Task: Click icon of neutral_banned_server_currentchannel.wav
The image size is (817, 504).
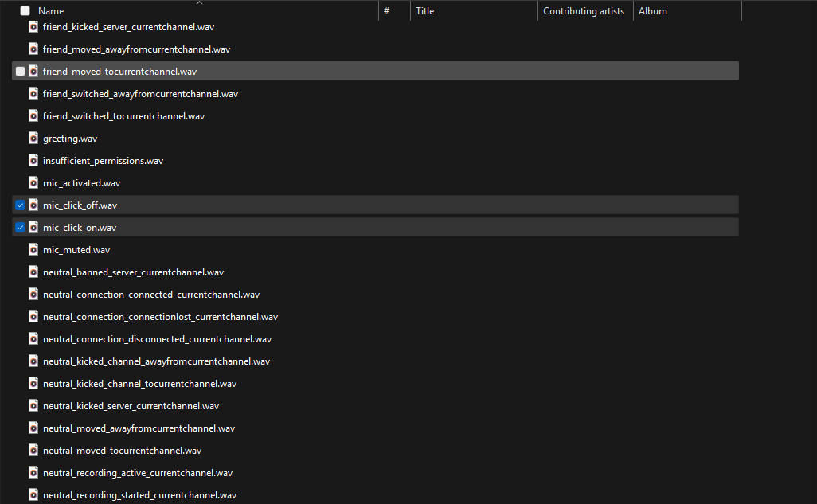Action: point(33,272)
